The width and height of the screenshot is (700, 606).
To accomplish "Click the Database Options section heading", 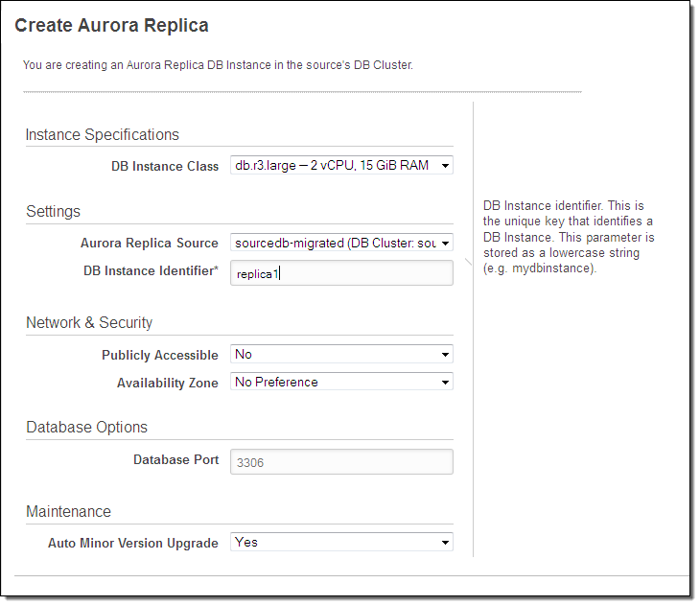I will click(x=86, y=428).
